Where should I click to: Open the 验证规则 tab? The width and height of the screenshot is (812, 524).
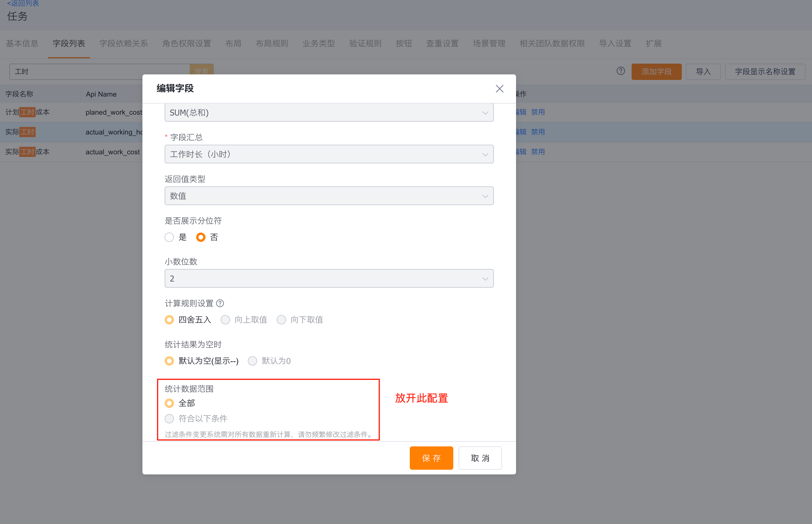(x=365, y=43)
